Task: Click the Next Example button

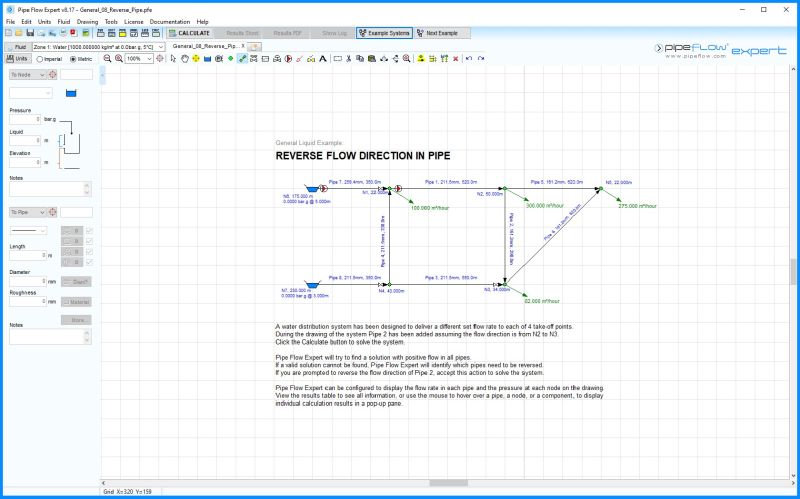Action: pyautogui.click(x=442, y=33)
